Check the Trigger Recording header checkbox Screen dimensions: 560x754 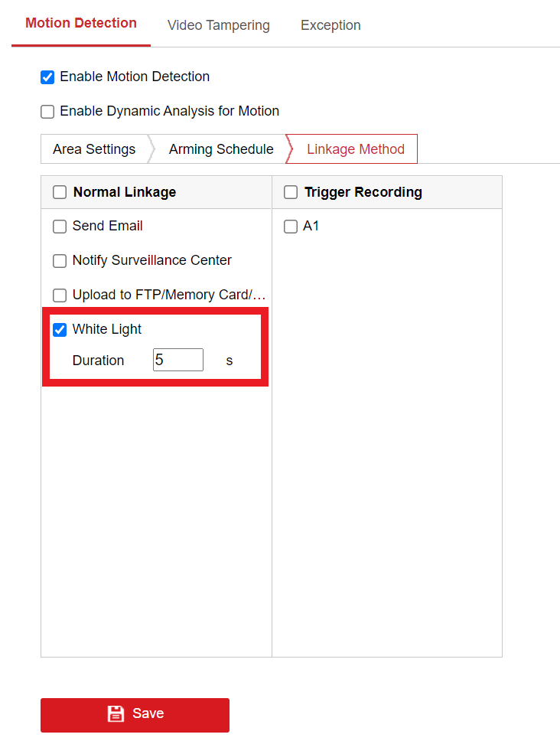(291, 193)
